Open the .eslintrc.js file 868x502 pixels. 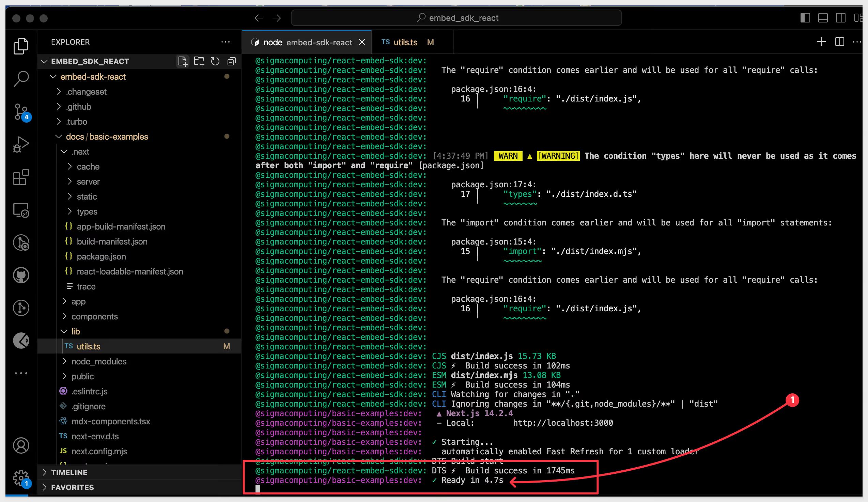(139, 391)
